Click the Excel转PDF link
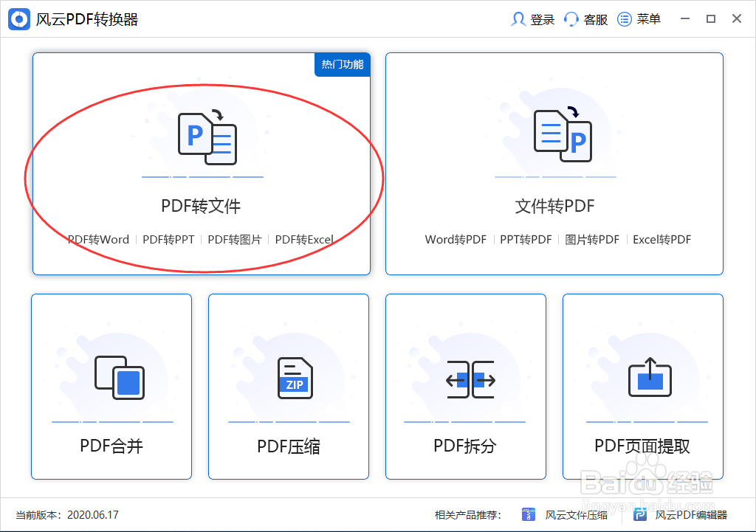This screenshot has width=756, height=532. point(661,239)
